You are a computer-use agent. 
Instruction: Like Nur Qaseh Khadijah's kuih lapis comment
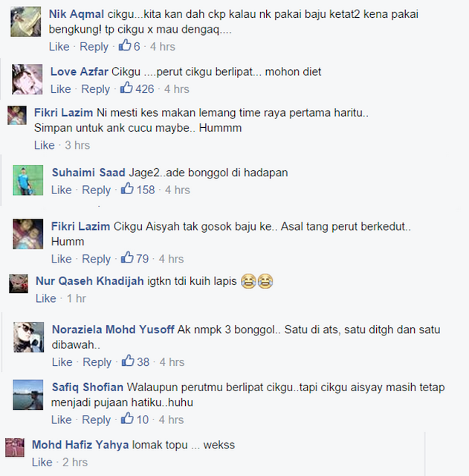point(46,298)
